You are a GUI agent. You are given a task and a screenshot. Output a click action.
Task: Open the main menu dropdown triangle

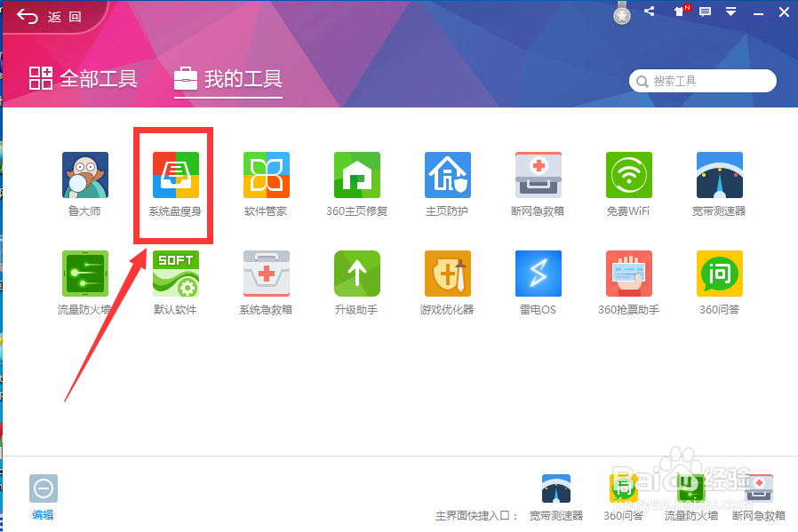(730, 12)
